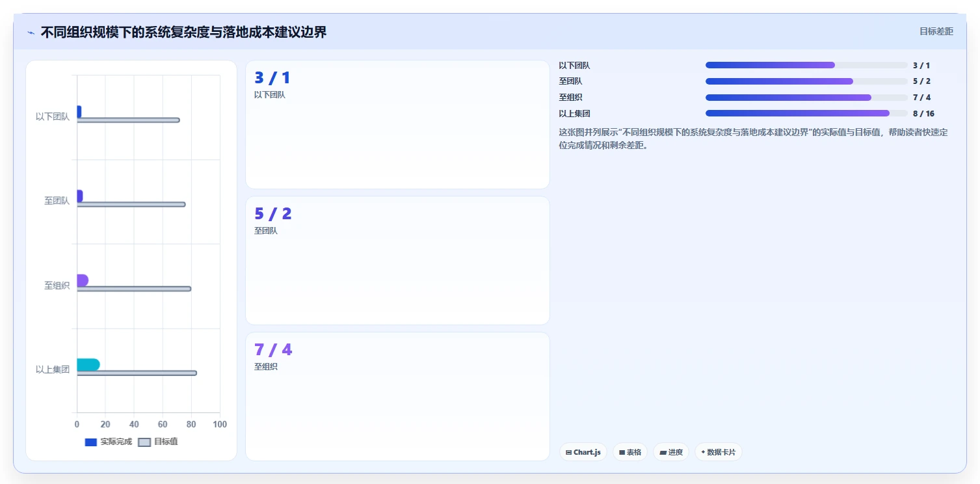Click the x-axis tick label 100

220,424
